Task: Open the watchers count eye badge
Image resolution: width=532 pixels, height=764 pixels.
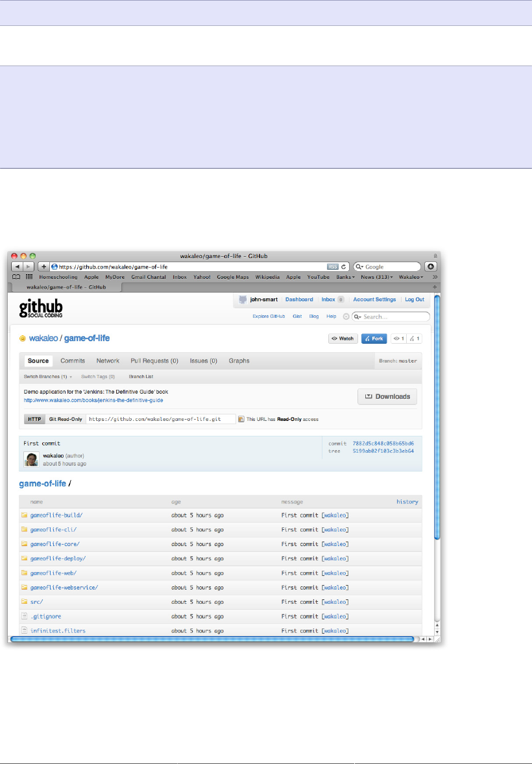Action: pyautogui.click(x=399, y=339)
